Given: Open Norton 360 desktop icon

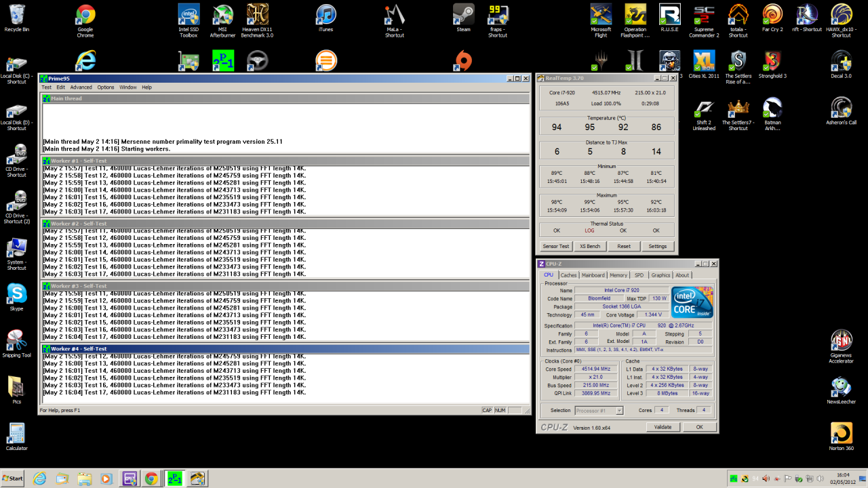Looking at the screenshot, I should pyautogui.click(x=841, y=434).
